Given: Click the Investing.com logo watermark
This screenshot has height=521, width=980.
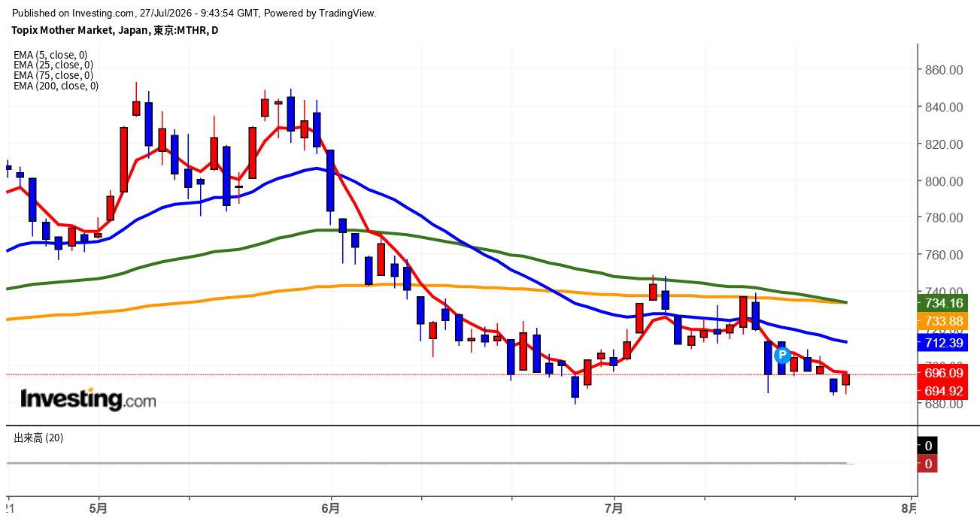Looking at the screenshot, I should (88, 399).
